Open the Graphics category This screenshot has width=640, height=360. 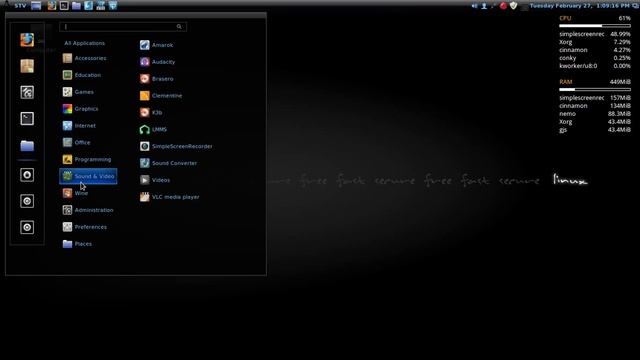(80, 109)
